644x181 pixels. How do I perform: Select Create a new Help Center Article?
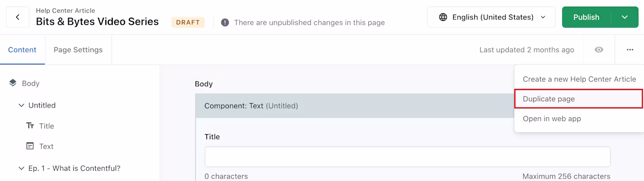(x=579, y=79)
